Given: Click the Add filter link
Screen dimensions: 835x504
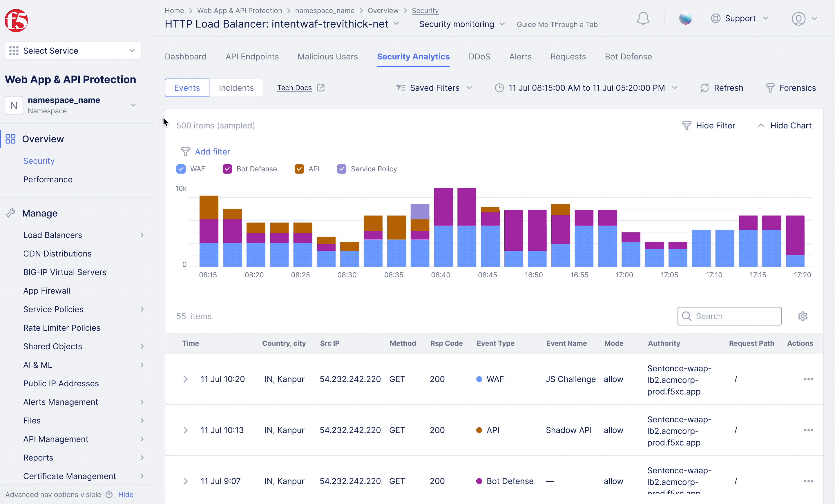Looking at the screenshot, I should 212,152.
